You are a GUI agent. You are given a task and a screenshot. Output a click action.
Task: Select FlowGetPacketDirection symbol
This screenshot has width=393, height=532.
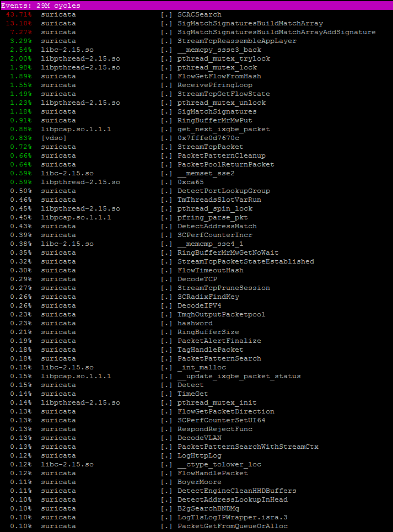point(226,412)
